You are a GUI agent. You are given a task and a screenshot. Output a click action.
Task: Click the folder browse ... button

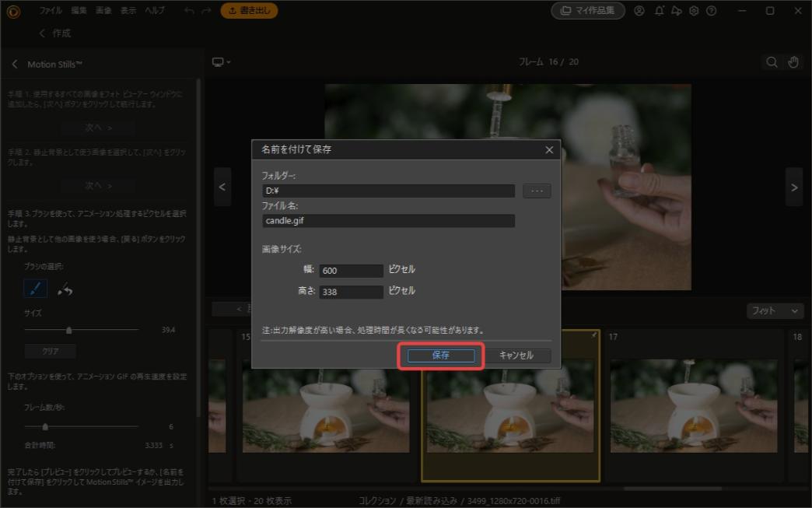(x=536, y=191)
